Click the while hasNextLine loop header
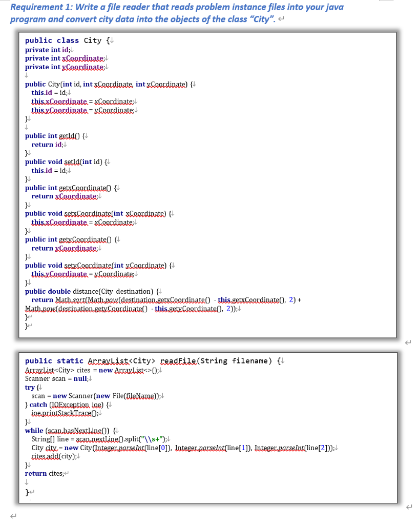 tap(67, 430)
